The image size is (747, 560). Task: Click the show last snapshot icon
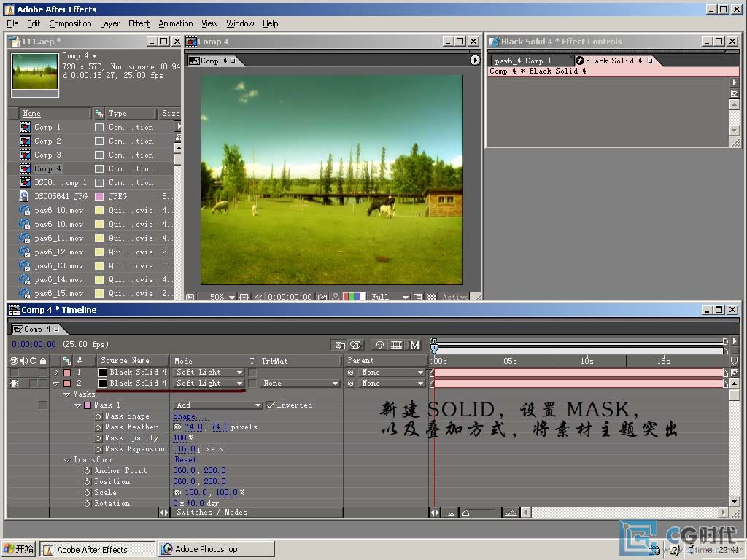[x=336, y=297]
